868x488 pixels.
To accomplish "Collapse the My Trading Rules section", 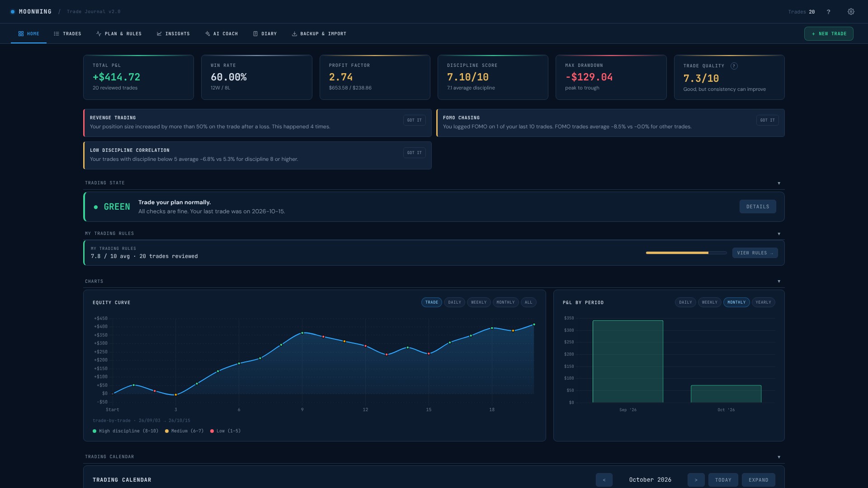I will tap(779, 234).
